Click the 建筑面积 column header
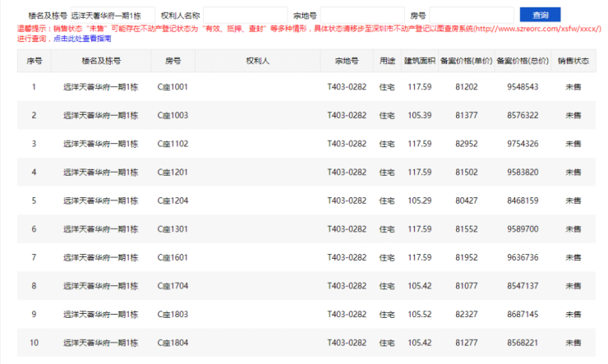The width and height of the screenshot is (608, 364). pyautogui.click(x=419, y=61)
